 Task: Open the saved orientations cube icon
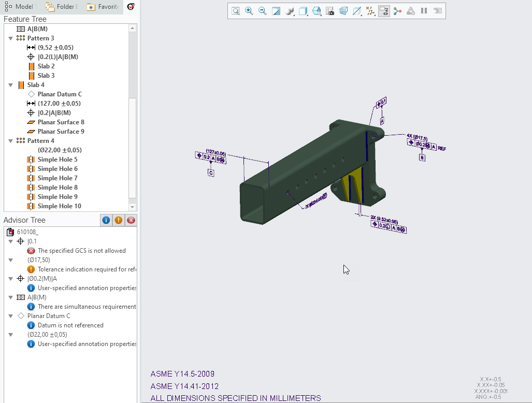point(303,11)
